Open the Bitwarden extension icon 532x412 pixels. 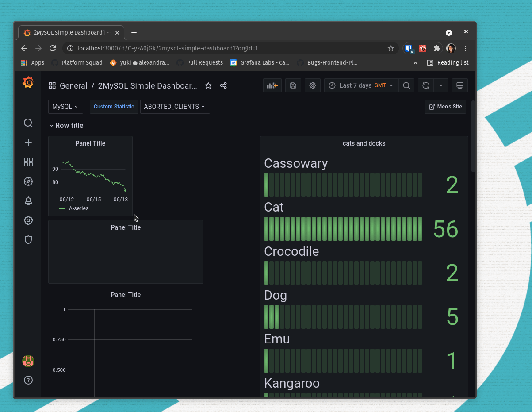tap(409, 48)
